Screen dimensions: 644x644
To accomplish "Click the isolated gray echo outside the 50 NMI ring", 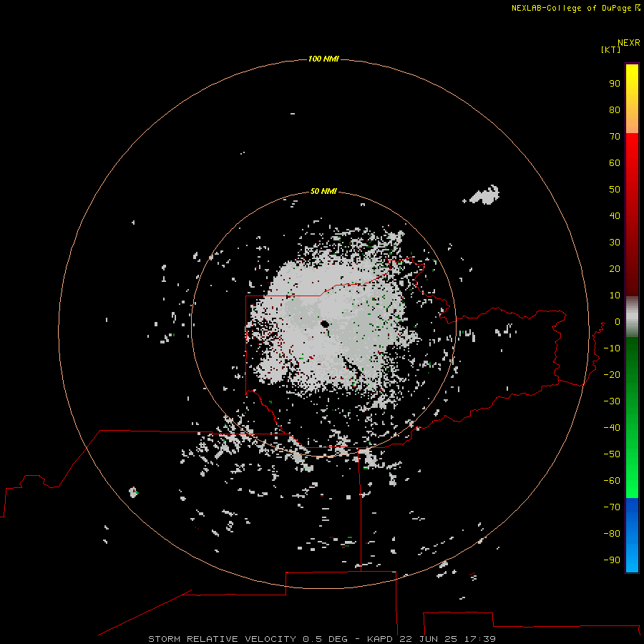I will (484, 195).
